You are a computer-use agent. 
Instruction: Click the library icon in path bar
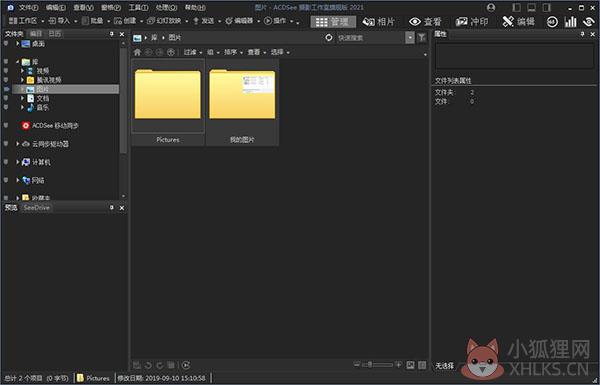pyautogui.click(x=137, y=38)
